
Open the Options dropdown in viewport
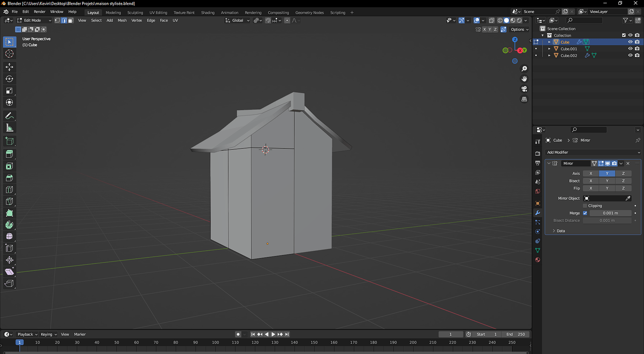click(x=520, y=29)
